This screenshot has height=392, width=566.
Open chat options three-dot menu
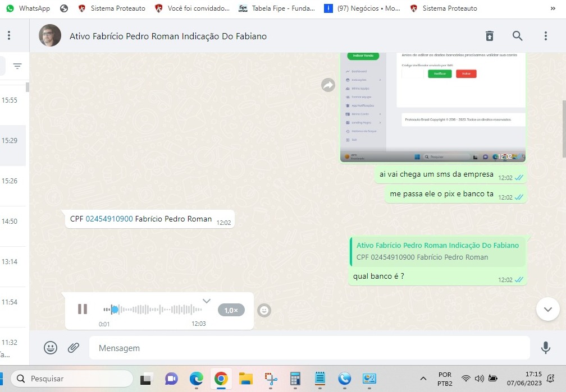click(x=545, y=36)
